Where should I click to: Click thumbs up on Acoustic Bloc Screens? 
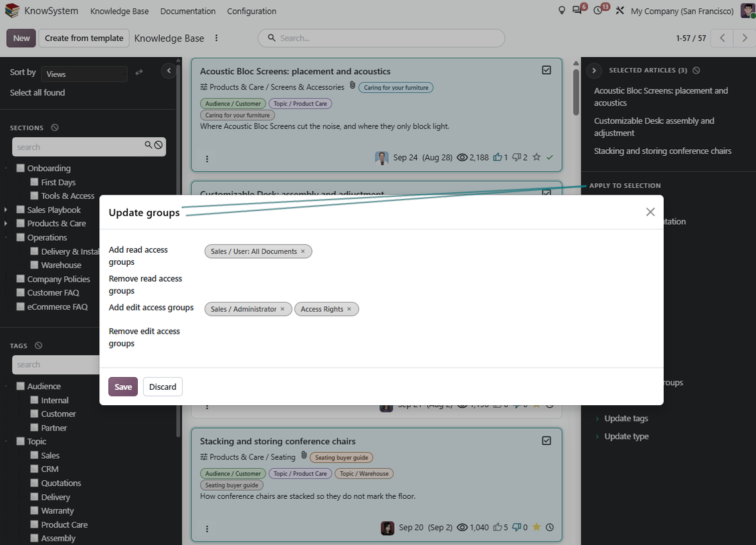(497, 157)
